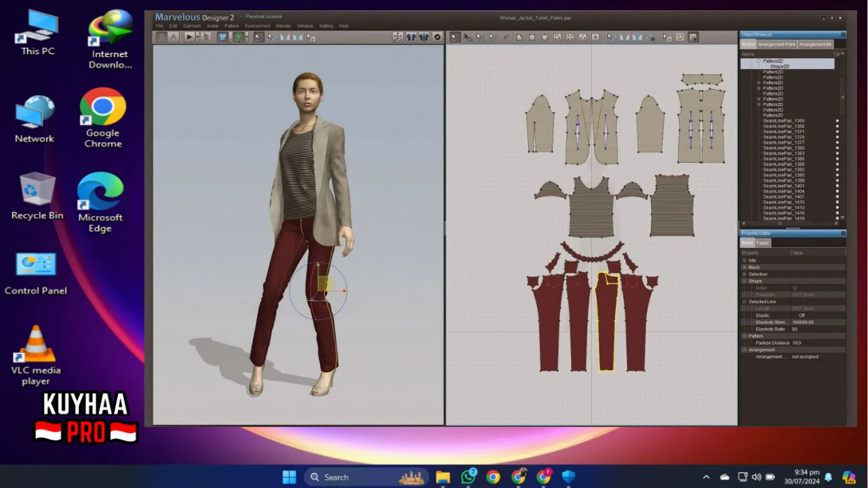Toggle visibility dot for SeamLinePair_1380
The width and height of the screenshot is (868, 488).
click(837, 148)
